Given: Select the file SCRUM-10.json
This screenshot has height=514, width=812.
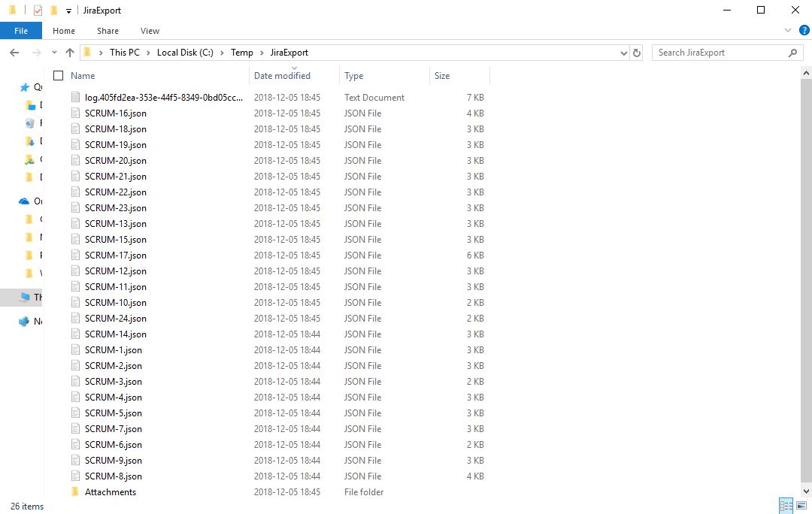Looking at the screenshot, I should coord(116,303).
